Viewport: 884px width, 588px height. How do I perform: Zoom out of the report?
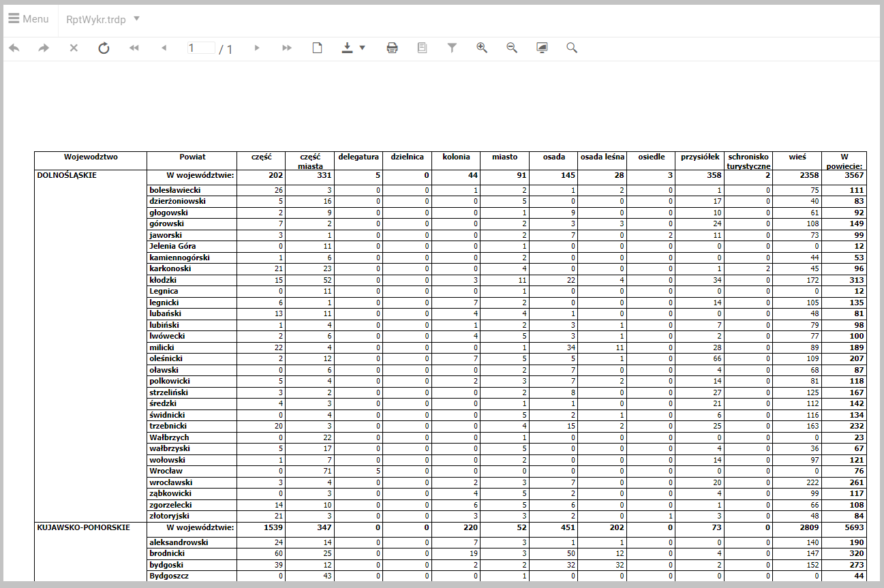512,48
